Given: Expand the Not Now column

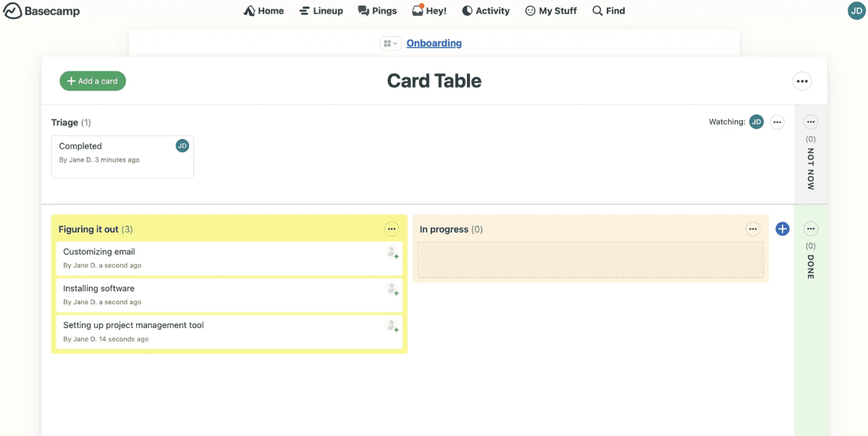Looking at the screenshot, I should 810,169.
